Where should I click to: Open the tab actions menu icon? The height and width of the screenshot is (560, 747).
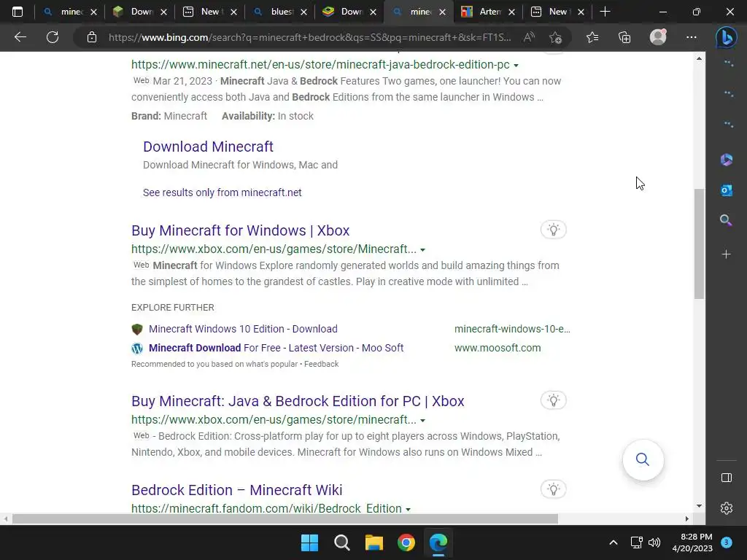pyautogui.click(x=18, y=12)
